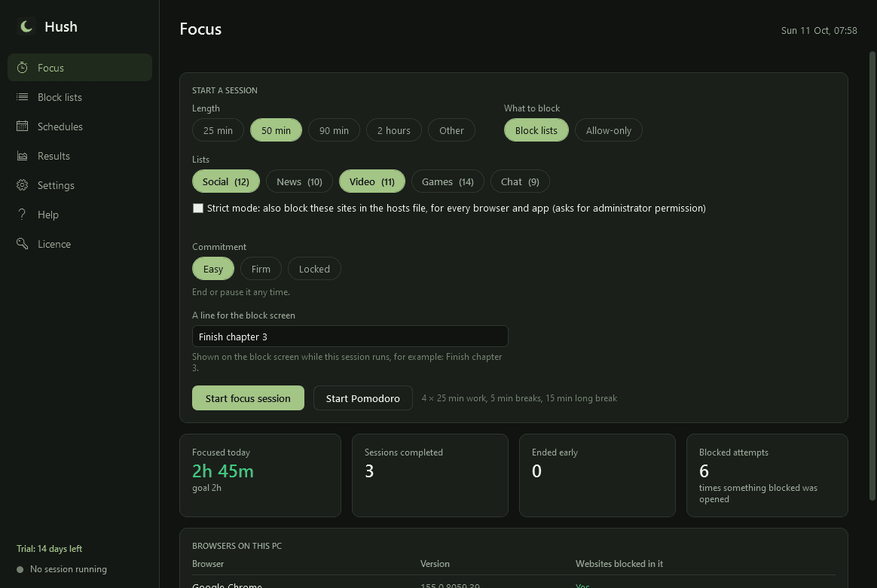The width and height of the screenshot is (877, 588).
Task: Click the Sessions completed card
Action: (430, 476)
